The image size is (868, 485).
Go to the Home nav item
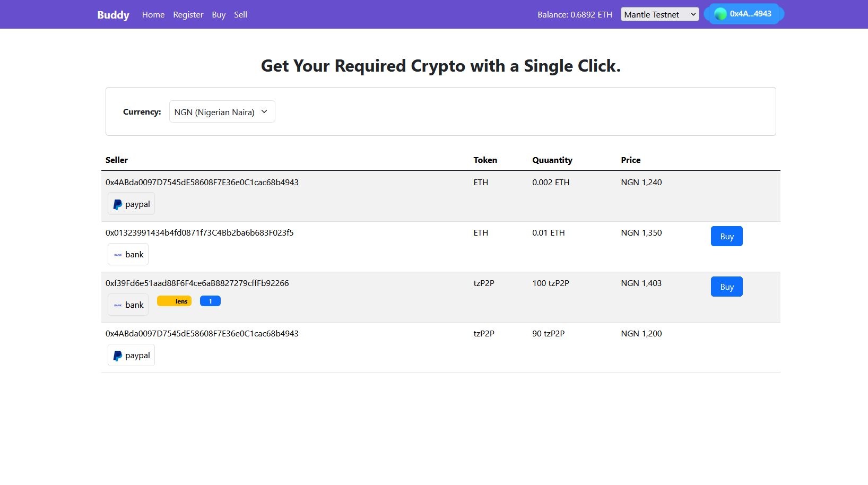point(153,15)
